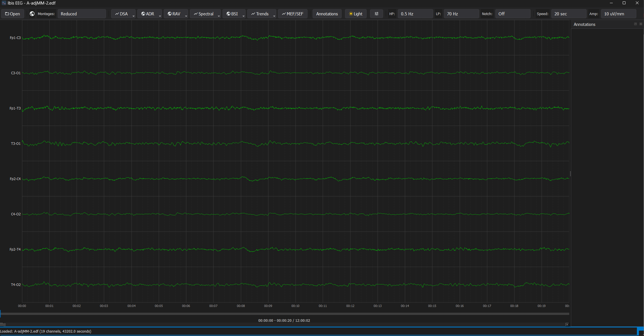
Task: Open the filter settings icon
Action: click(376, 14)
